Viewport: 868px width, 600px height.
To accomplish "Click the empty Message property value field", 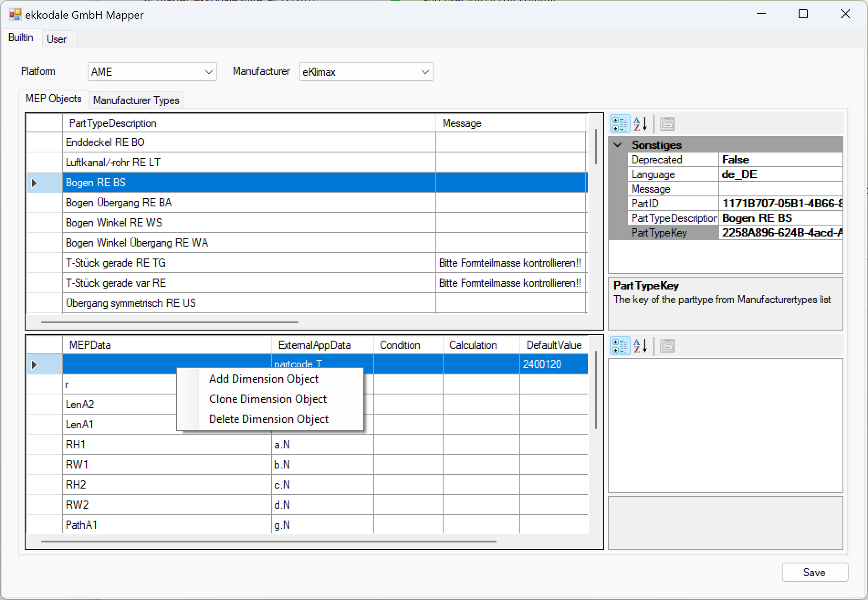I will click(780, 189).
